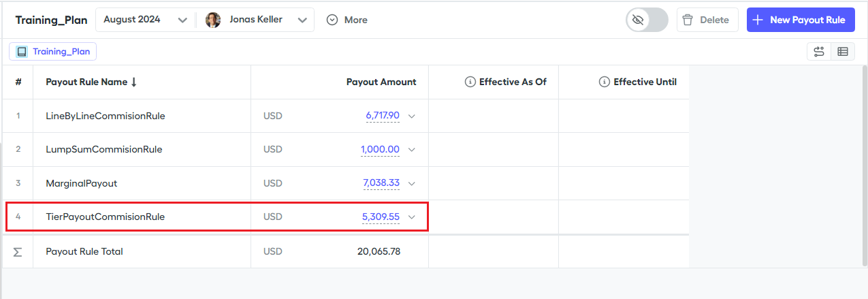Click the Training_Plan book icon
The width and height of the screenshot is (868, 299).
[x=22, y=51]
